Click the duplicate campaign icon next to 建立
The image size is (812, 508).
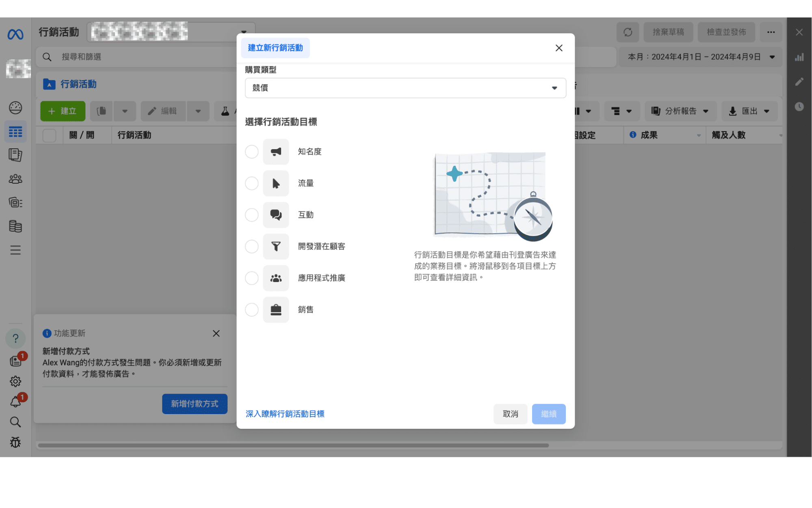[x=101, y=111]
